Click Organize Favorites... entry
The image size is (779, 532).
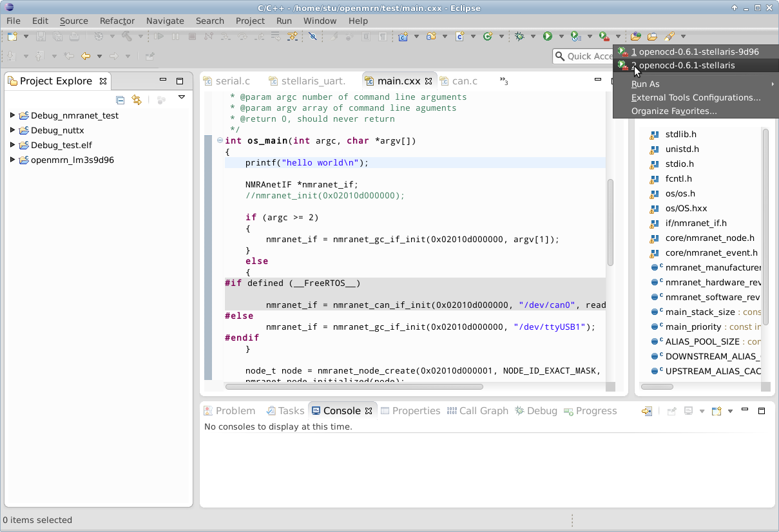tap(674, 111)
